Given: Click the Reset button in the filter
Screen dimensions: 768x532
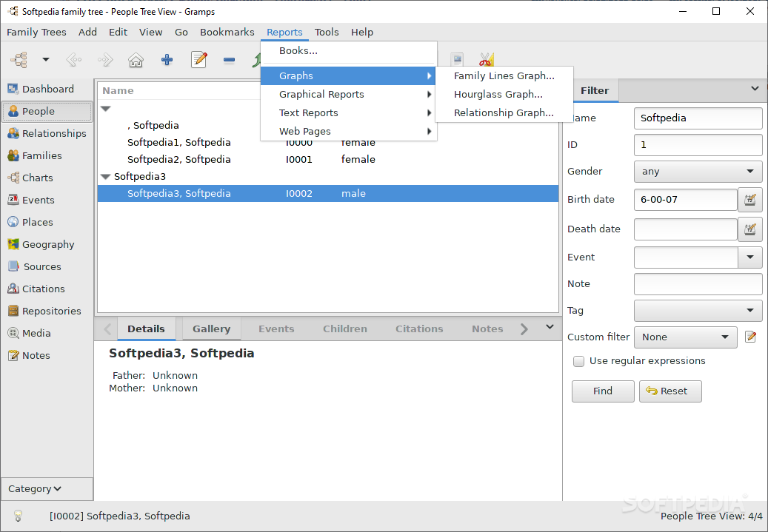Looking at the screenshot, I should coord(670,391).
